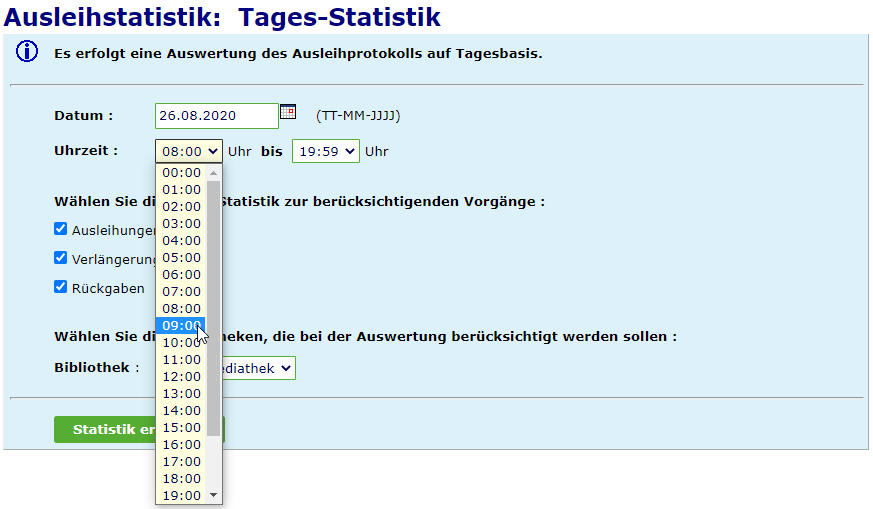
Task: Pick 11:00 from the time list
Action: point(181,359)
